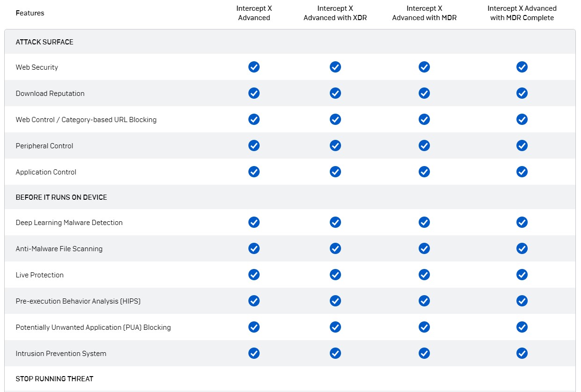Image resolution: width=581 pixels, height=392 pixels.
Task: Click "Potentially Unwanted Application (PUA) Blocking" text
Action: point(93,327)
